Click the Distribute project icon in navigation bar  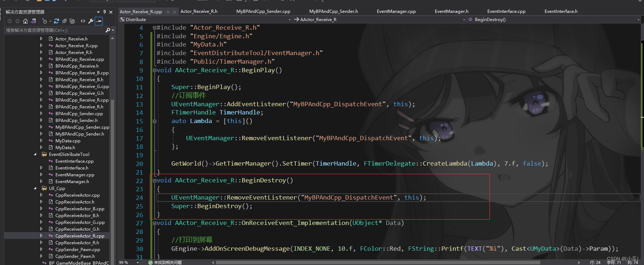point(122,20)
